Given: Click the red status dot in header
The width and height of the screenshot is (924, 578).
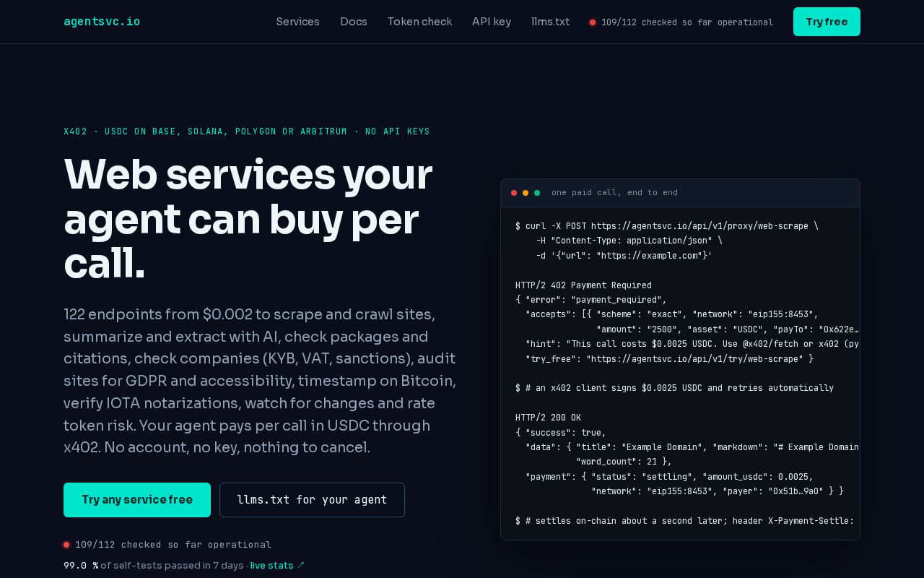Looking at the screenshot, I should coord(593,22).
